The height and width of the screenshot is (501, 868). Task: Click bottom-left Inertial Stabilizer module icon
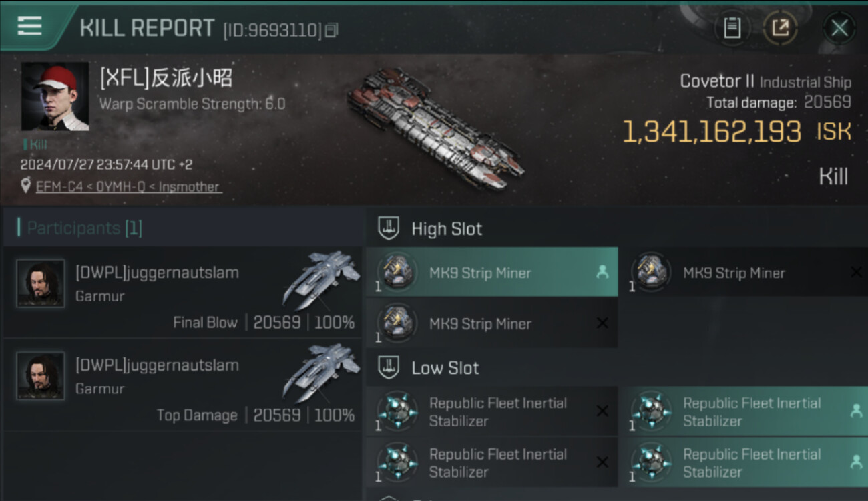397,462
